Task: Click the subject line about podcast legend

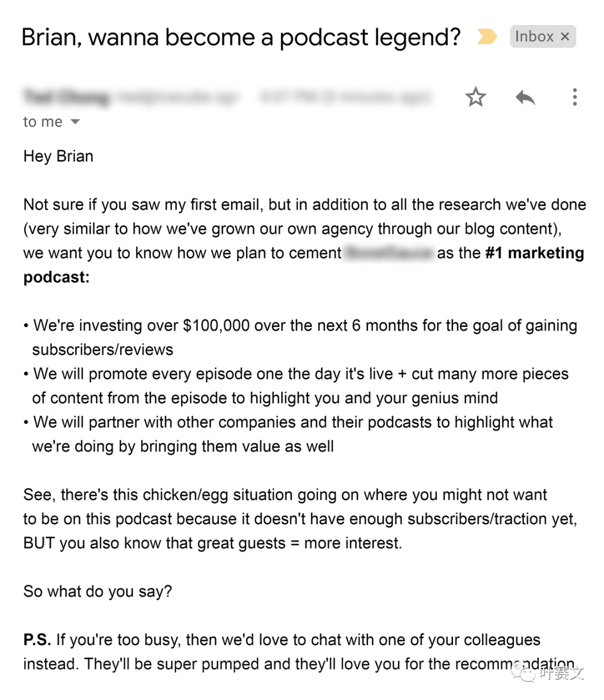Action: [x=240, y=37]
